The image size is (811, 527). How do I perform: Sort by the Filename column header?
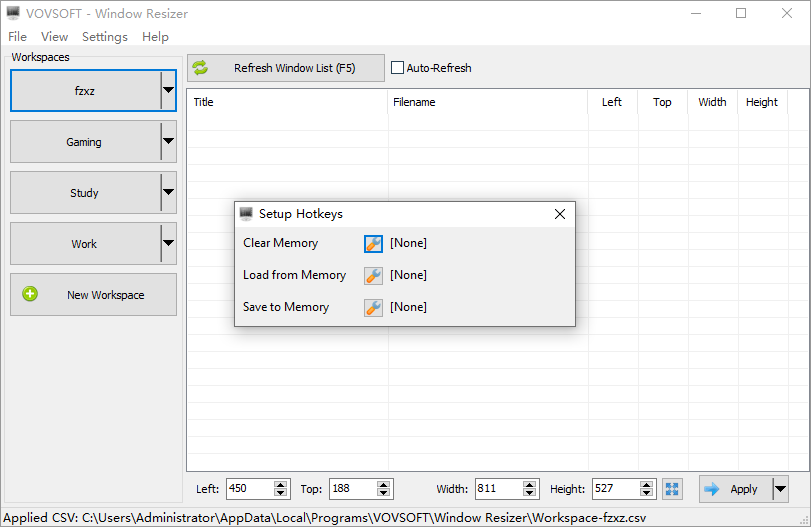click(488, 102)
